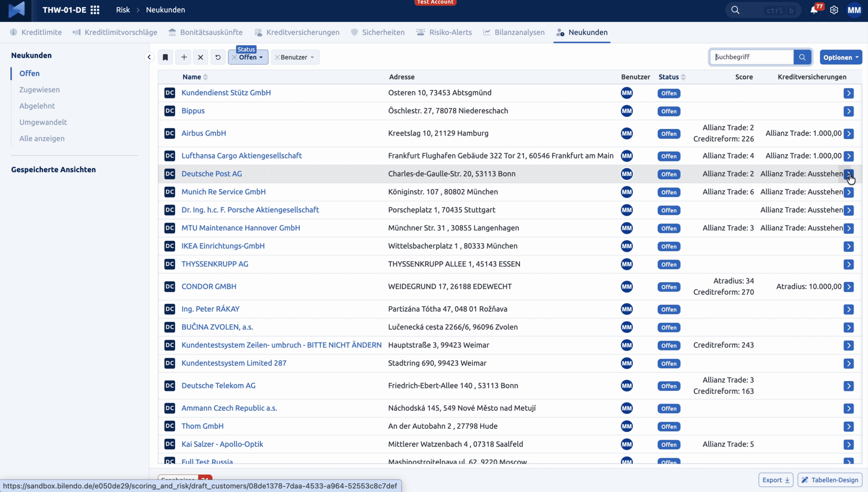
Task: Select Abgelehnt in the sidebar
Action: point(37,106)
